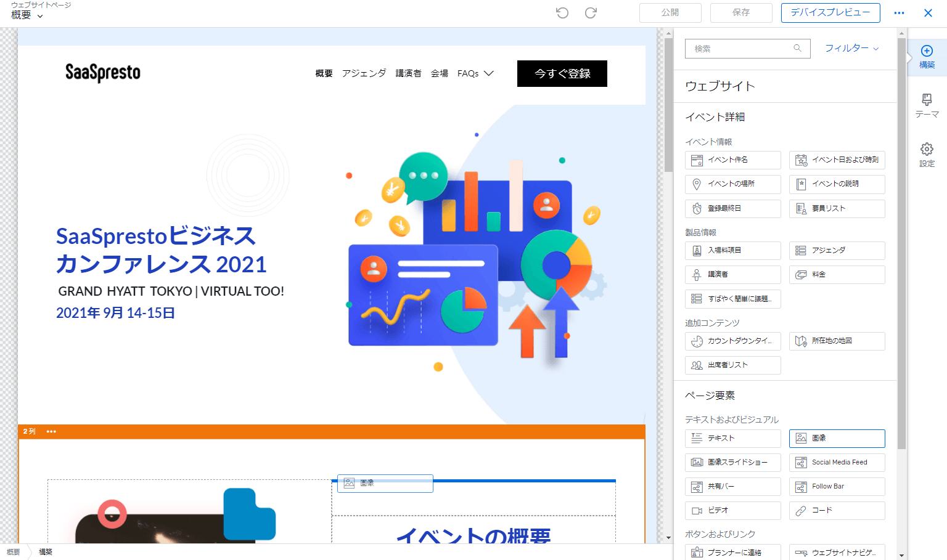947x560 pixels.
Task: Select the ビデオ widget
Action: [733, 511]
